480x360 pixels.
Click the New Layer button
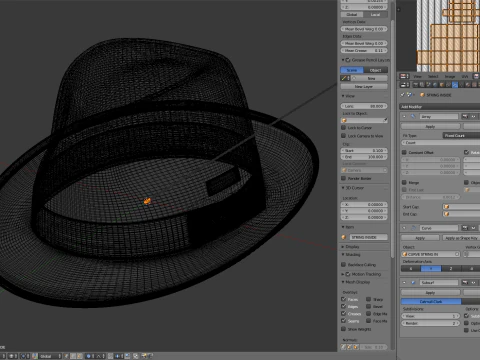tap(364, 86)
